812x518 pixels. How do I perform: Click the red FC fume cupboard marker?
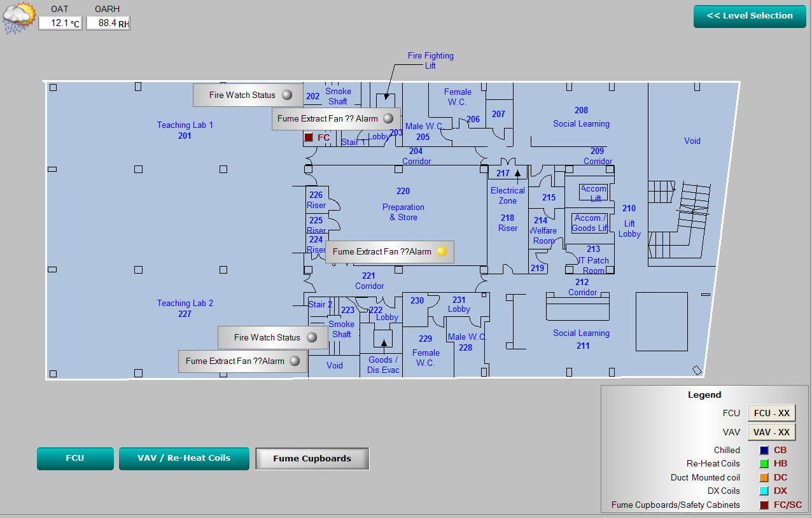(309, 137)
